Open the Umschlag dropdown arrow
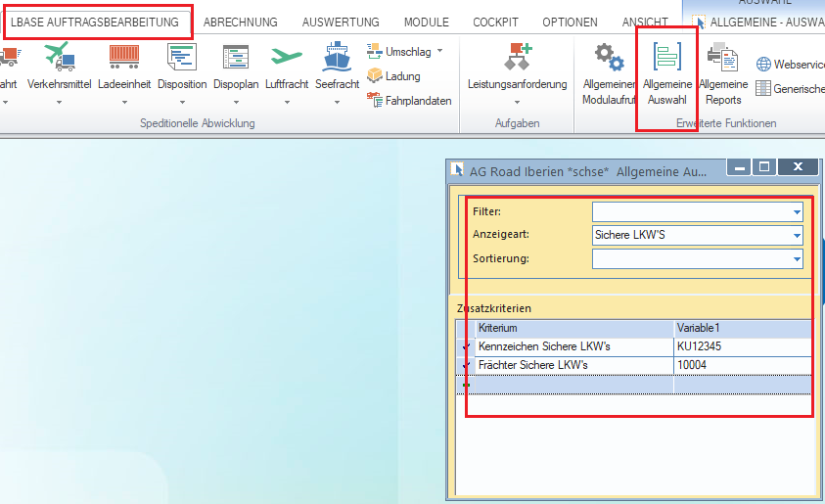825x504 pixels. click(439, 51)
